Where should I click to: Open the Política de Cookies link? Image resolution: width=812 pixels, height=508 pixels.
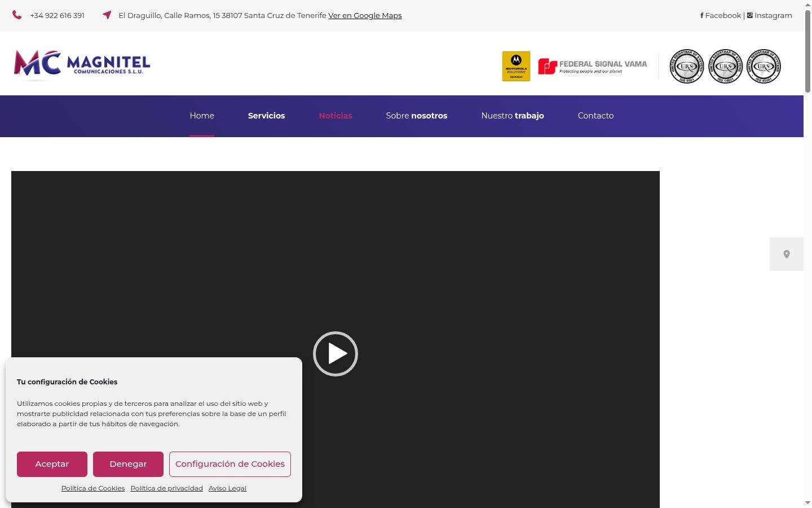(93, 488)
